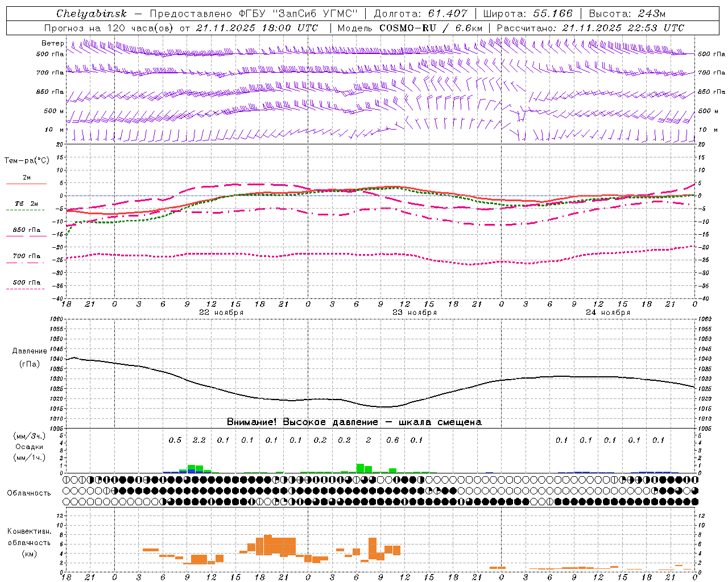Click the 2.2 precipitation value
The image size is (728, 582).
199,440
